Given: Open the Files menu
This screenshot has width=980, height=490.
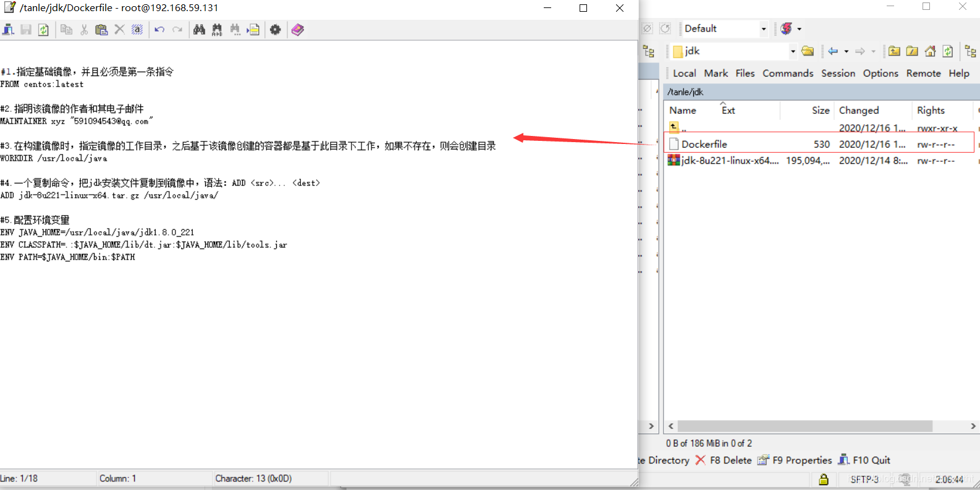Looking at the screenshot, I should click(x=745, y=73).
